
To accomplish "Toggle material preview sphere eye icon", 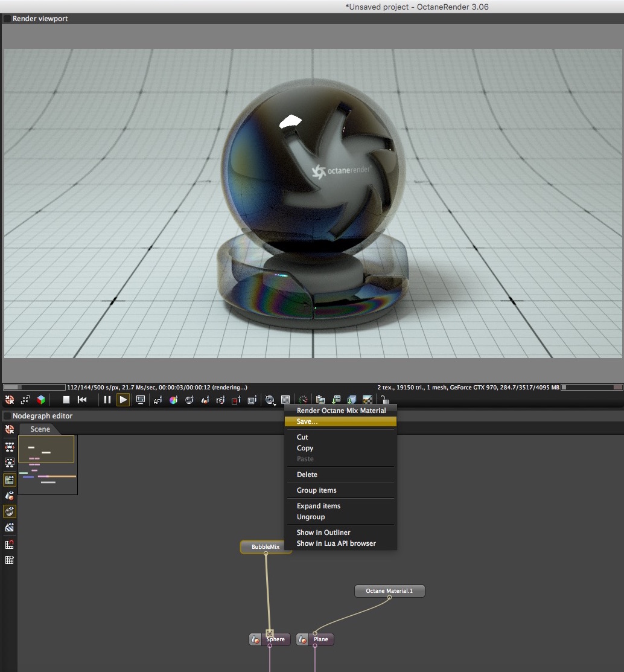I will [10, 511].
